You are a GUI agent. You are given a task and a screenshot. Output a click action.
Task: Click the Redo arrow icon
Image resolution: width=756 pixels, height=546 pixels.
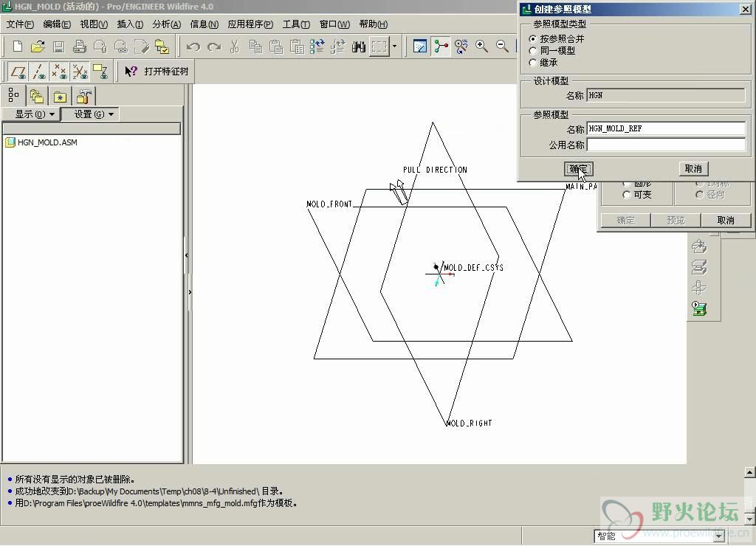(214, 46)
